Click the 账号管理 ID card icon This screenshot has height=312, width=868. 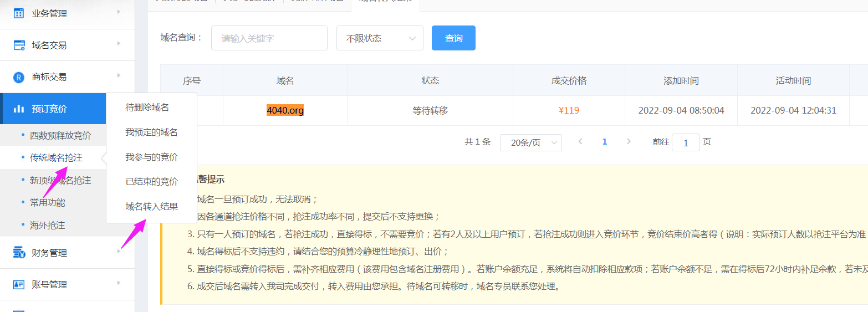click(19, 285)
